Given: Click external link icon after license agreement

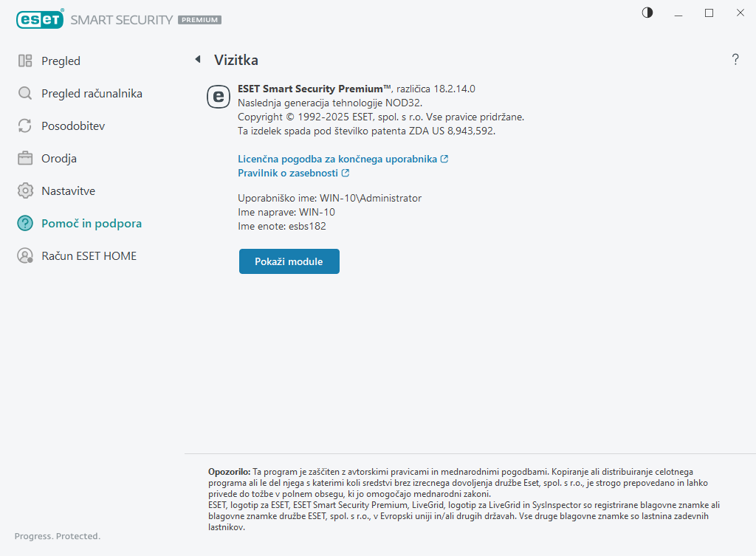Looking at the screenshot, I should point(444,159).
